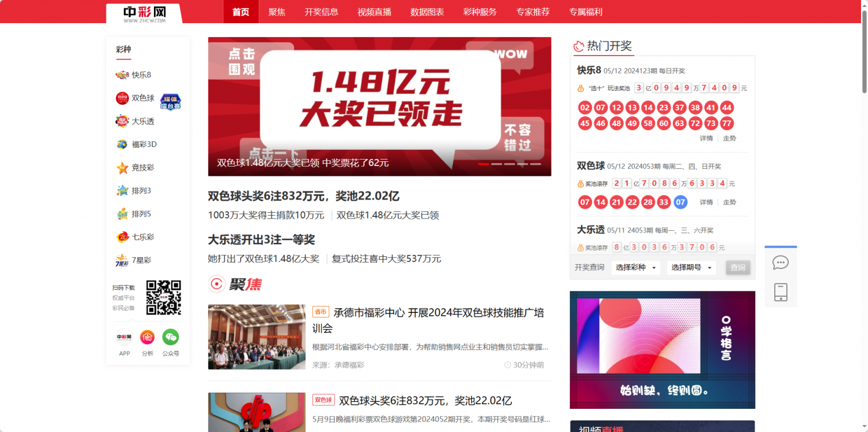Click the 中彩网 APP icon
The height and width of the screenshot is (432, 868).
coord(124,337)
